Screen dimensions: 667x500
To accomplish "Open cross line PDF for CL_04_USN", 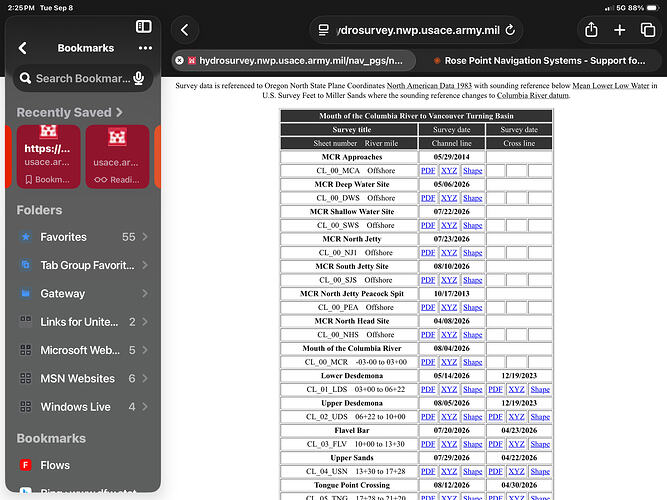I will point(495,471).
